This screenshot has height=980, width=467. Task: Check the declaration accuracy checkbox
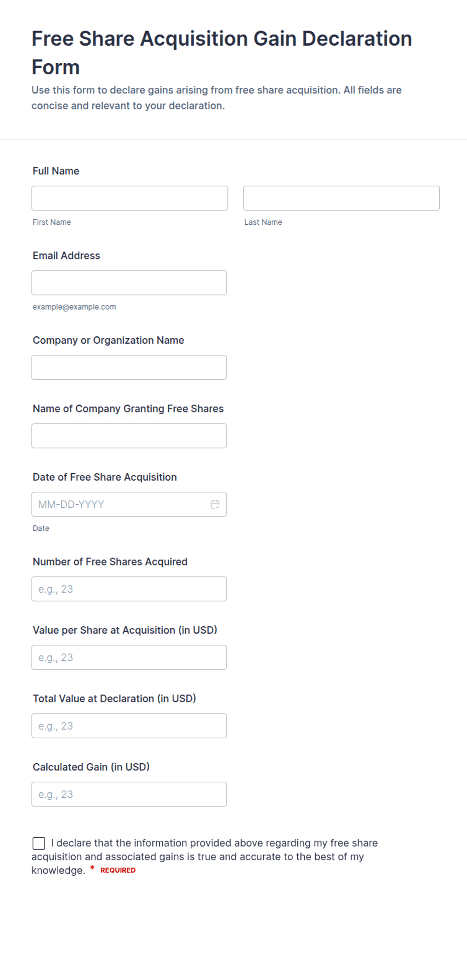click(x=39, y=843)
